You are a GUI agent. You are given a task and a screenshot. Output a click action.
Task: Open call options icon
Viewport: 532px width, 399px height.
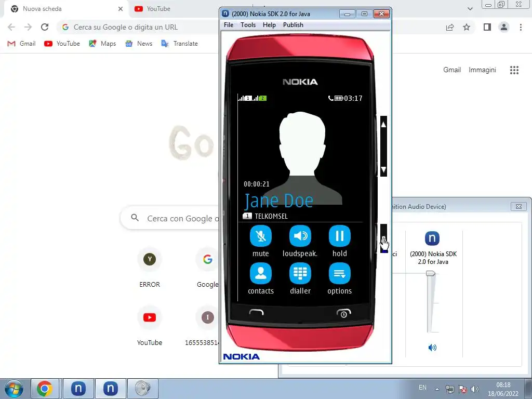pos(340,273)
